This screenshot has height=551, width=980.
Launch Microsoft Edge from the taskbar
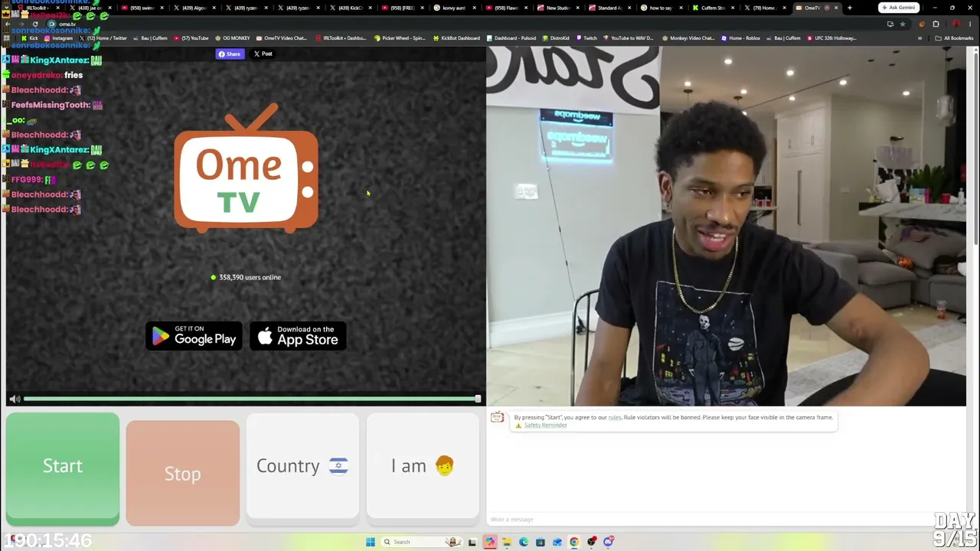click(x=524, y=542)
